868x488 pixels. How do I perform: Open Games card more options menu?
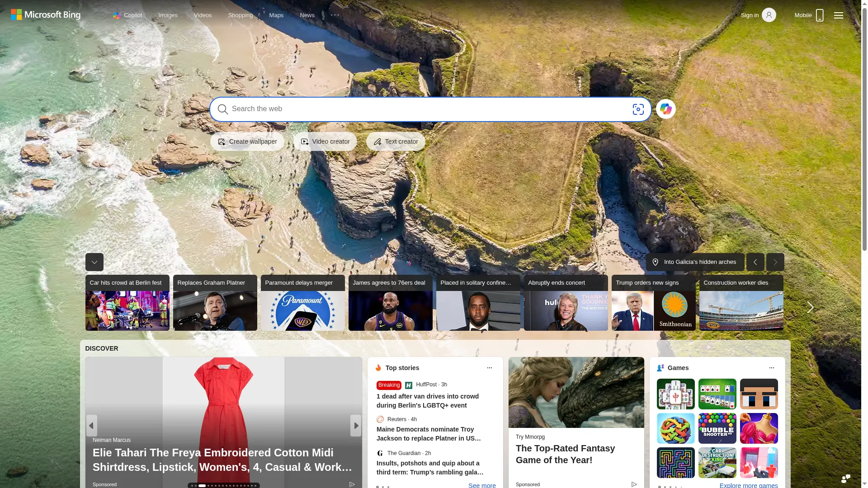(771, 368)
